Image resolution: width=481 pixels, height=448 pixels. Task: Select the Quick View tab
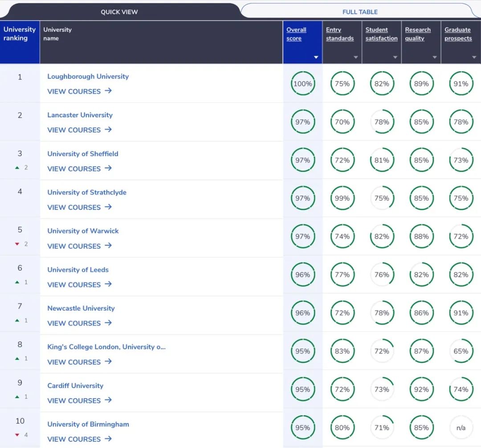119,12
